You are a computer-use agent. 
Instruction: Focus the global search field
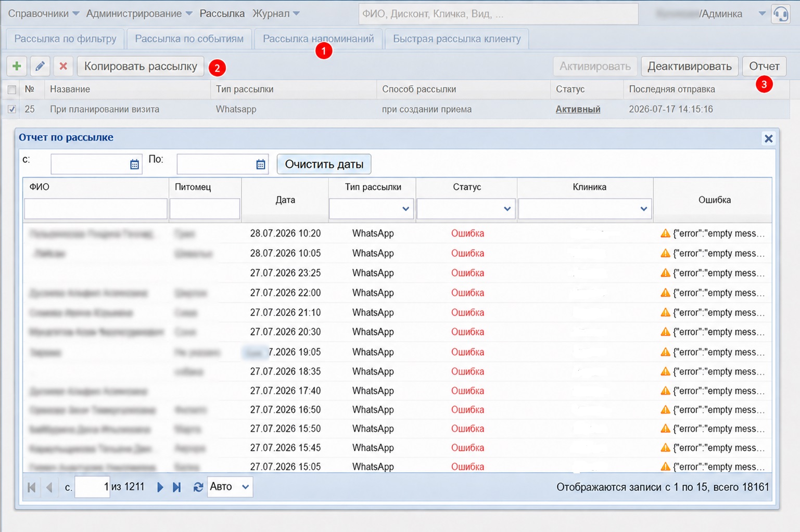coord(498,14)
